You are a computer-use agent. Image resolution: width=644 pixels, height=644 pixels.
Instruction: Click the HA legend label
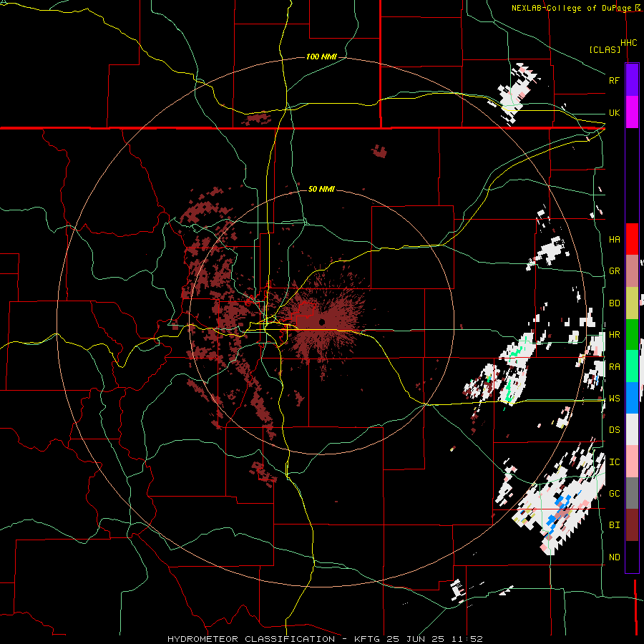[614, 240]
